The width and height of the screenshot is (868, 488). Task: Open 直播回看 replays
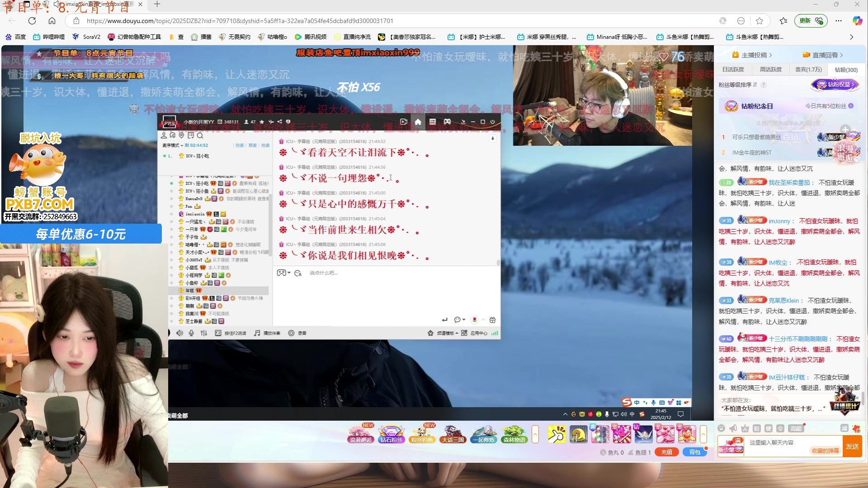click(823, 55)
